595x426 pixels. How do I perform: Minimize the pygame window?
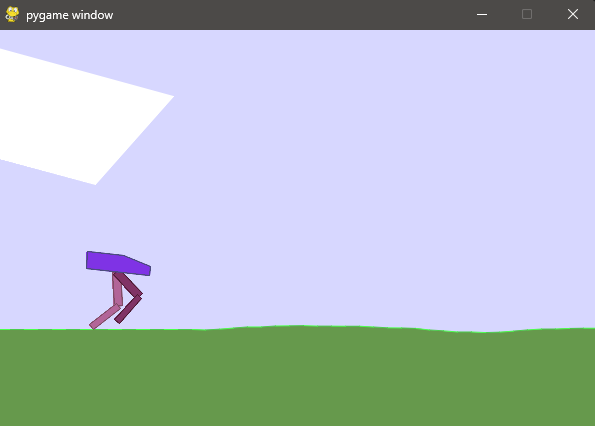482,14
